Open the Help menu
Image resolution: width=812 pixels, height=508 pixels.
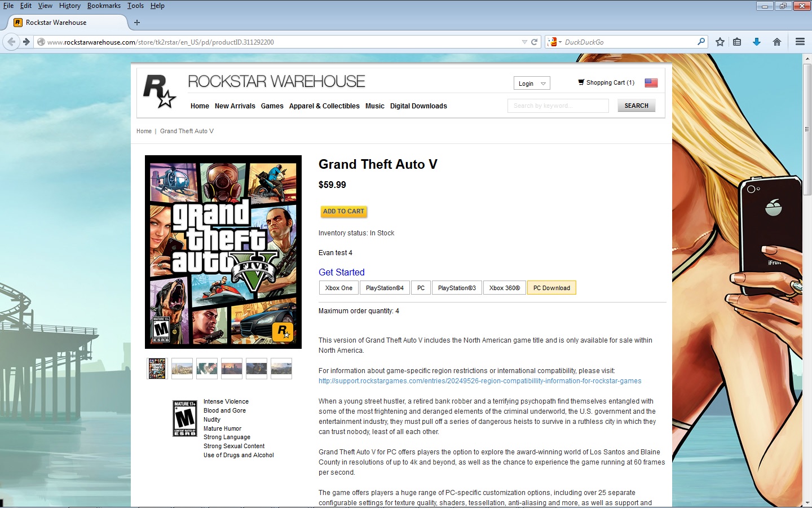point(157,6)
